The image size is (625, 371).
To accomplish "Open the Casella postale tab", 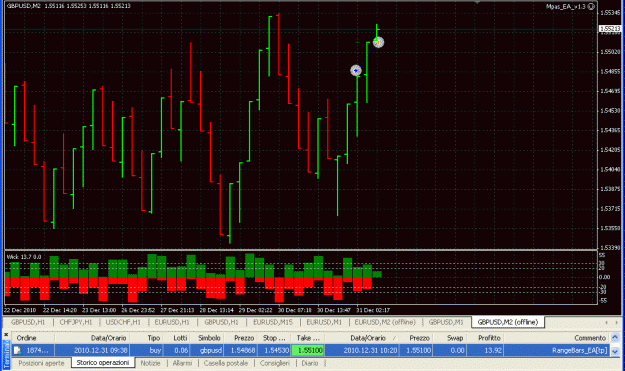I will click(x=226, y=363).
